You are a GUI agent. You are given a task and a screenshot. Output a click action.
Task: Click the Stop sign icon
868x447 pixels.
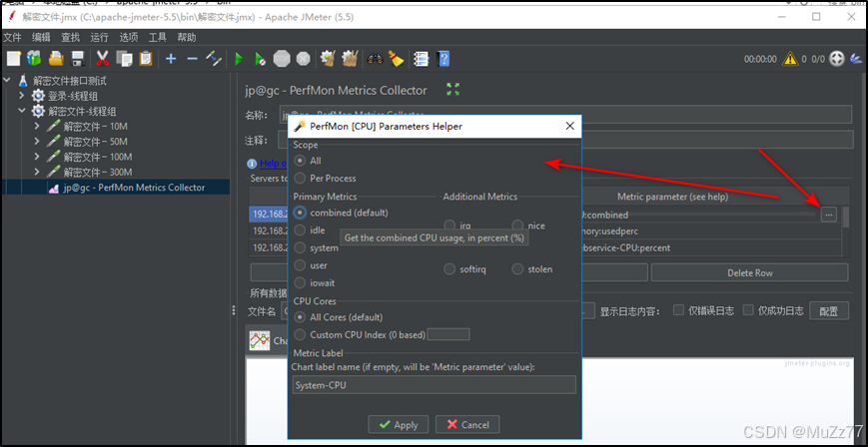(282, 59)
